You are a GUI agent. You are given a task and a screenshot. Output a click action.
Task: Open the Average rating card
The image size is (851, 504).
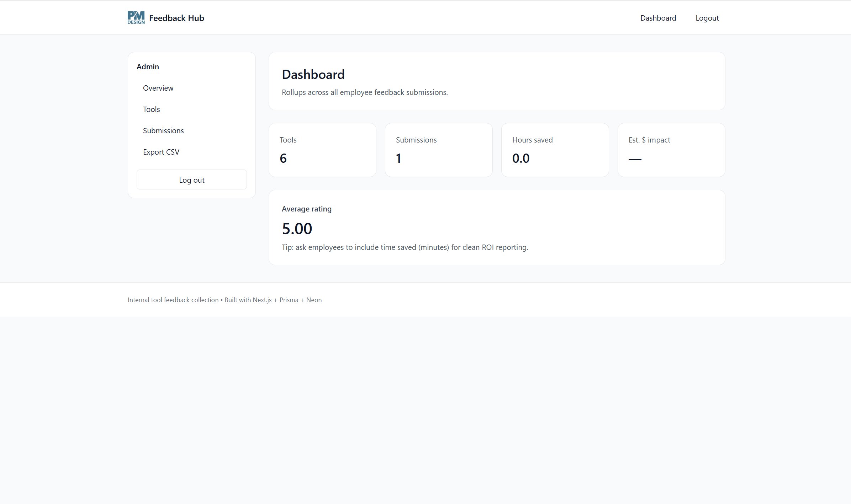[497, 227]
